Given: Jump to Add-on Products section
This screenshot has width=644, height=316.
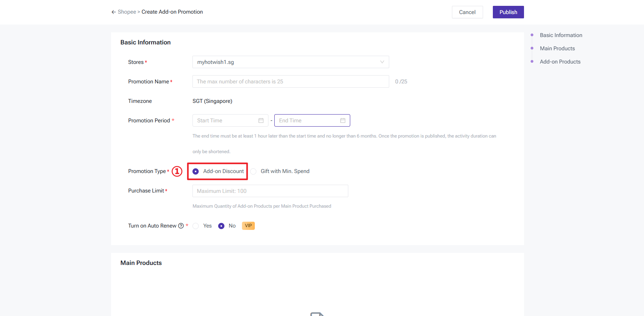Looking at the screenshot, I should tap(560, 62).
